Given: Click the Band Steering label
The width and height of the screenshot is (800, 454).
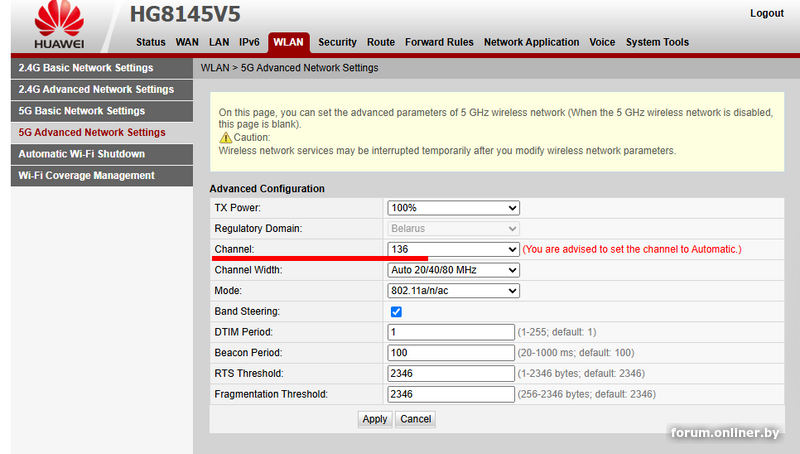Looking at the screenshot, I should pyautogui.click(x=247, y=312).
